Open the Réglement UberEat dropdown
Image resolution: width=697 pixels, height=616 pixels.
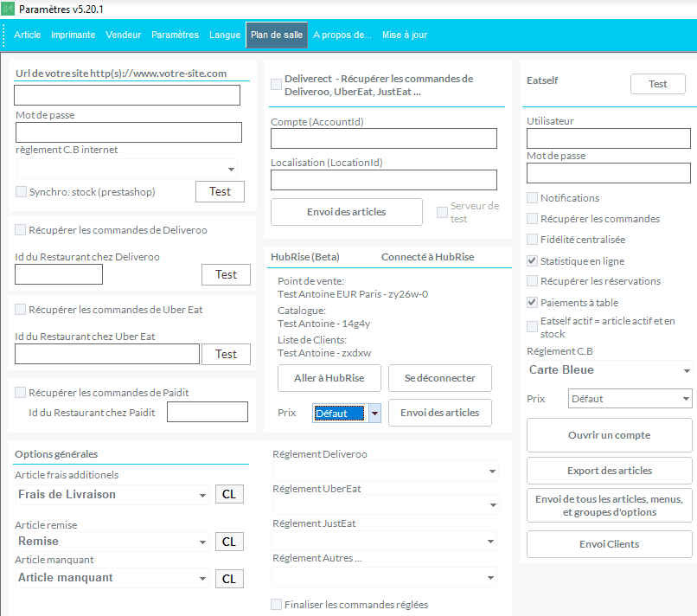[386, 504]
